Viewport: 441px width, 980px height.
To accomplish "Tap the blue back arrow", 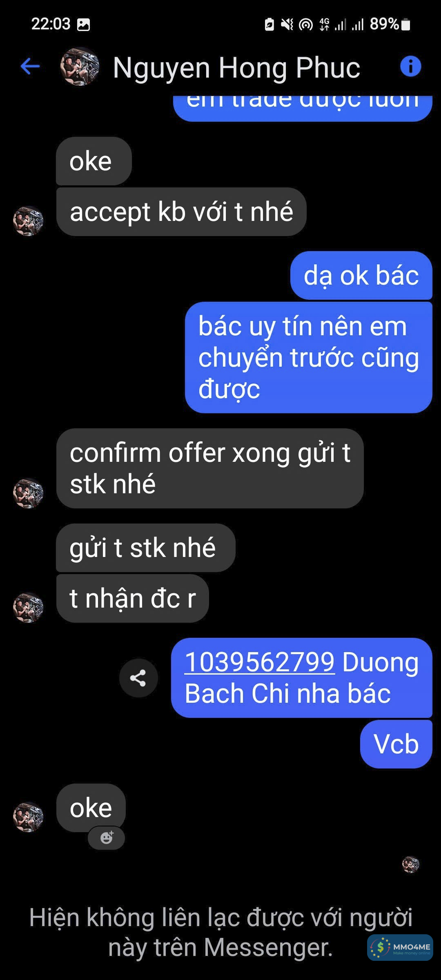I will coord(30,66).
